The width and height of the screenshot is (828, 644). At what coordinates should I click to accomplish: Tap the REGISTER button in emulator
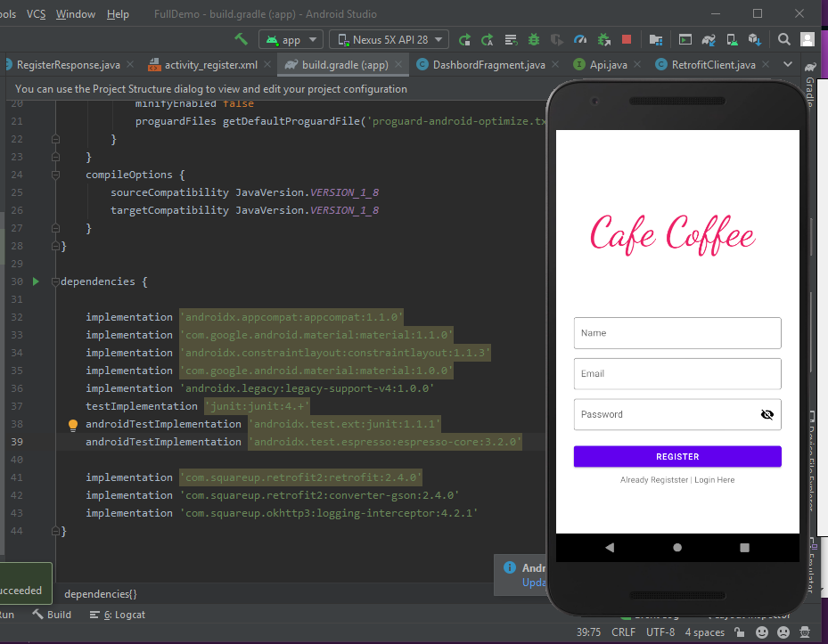677,457
